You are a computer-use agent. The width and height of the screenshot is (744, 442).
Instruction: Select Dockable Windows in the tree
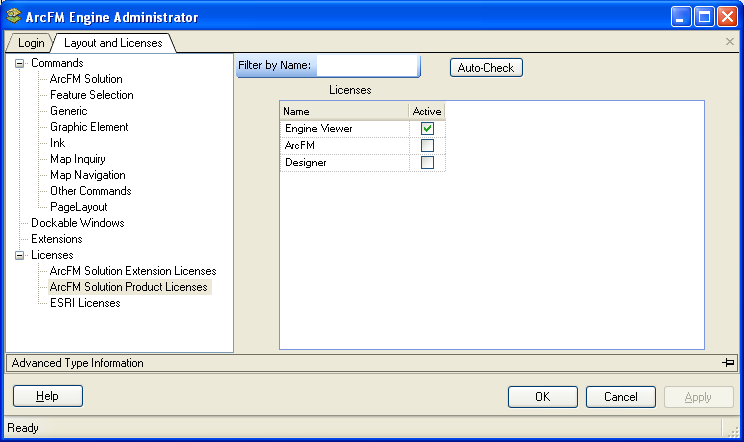click(x=78, y=223)
